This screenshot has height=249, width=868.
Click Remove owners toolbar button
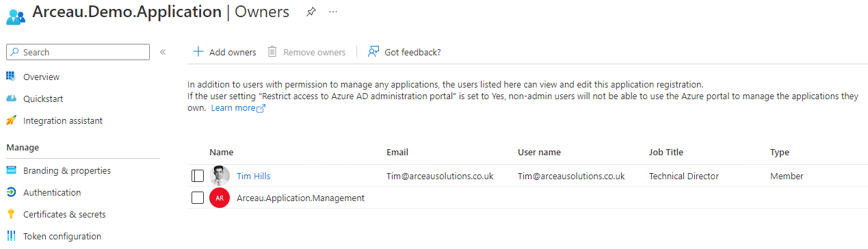[306, 52]
